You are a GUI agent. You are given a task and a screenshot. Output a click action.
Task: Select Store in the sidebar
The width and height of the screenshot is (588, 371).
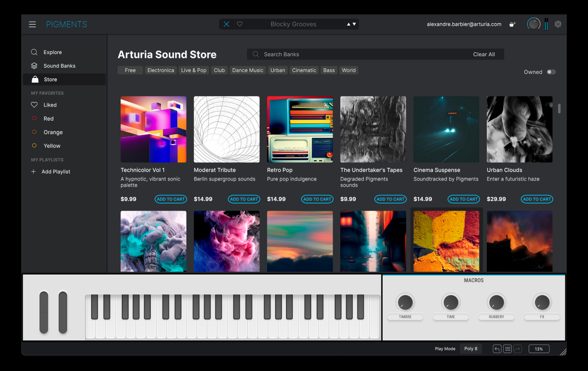[64, 79]
